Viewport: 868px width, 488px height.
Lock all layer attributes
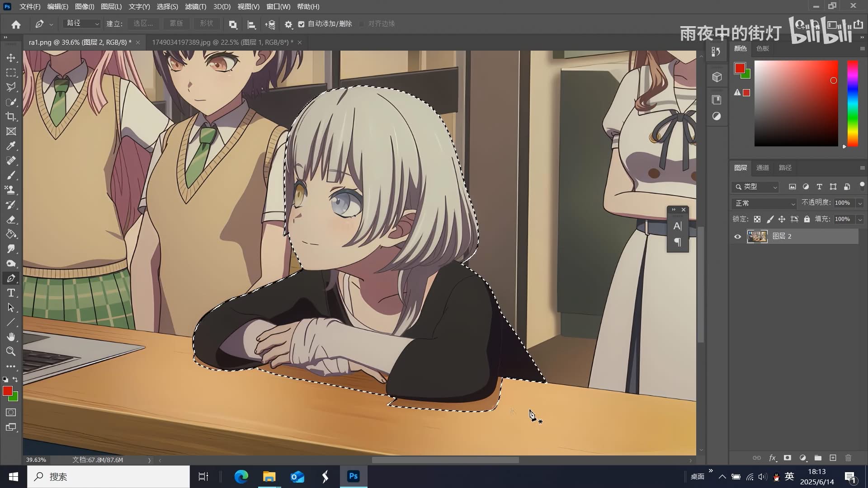coord(807,219)
